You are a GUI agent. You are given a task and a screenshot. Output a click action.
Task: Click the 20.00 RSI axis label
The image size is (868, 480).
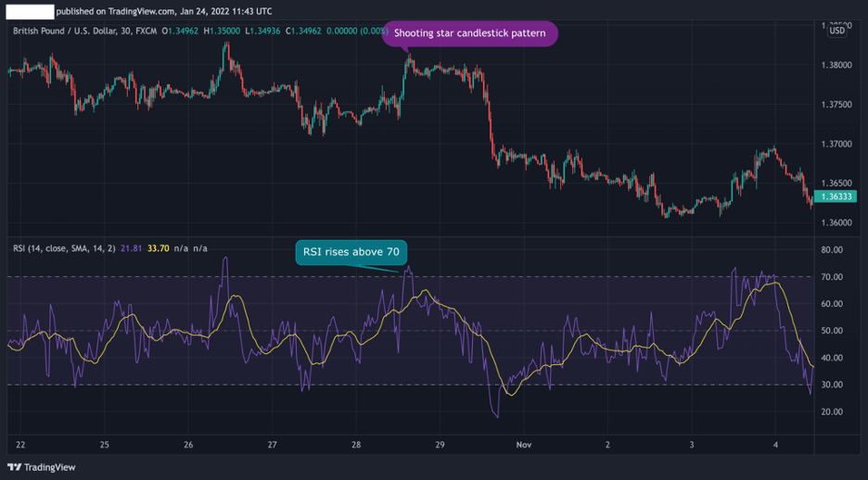(833, 412)
